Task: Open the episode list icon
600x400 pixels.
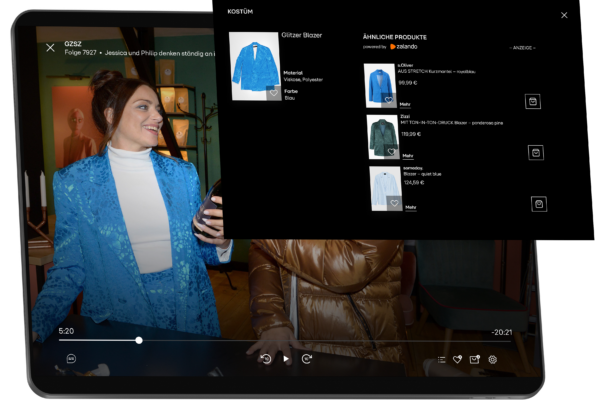Action: pyautogui.click(x=442, y=360)
